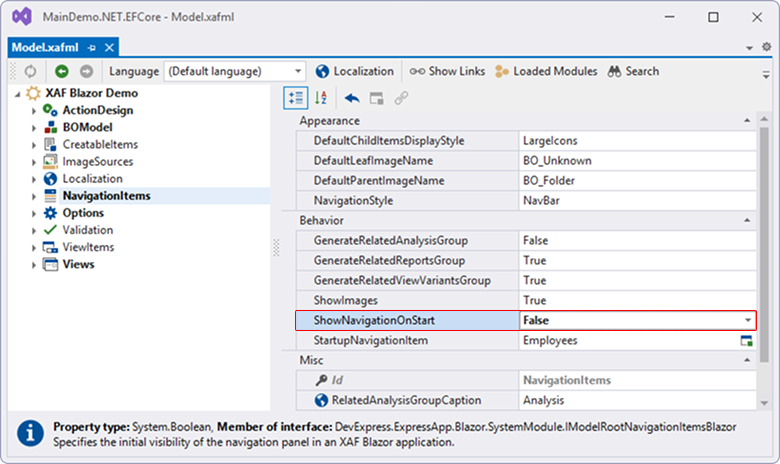Click the StartupNavigationItem picker icon
Image resolution: width=780 pixels, height=464 pixels.
tap(746, 341)
